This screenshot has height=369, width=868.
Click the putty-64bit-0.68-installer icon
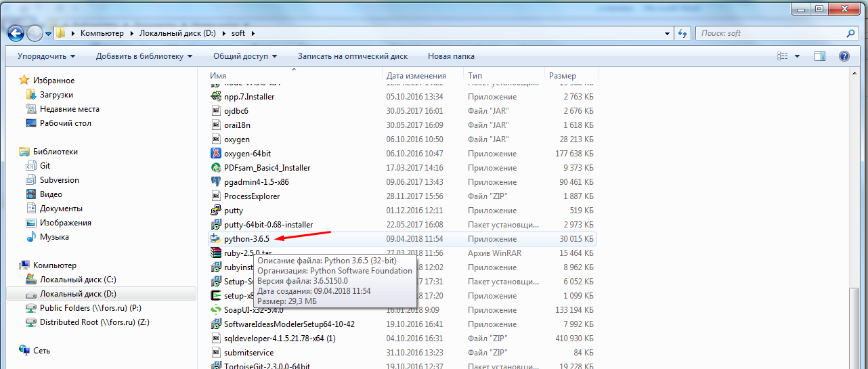(216, 225)
